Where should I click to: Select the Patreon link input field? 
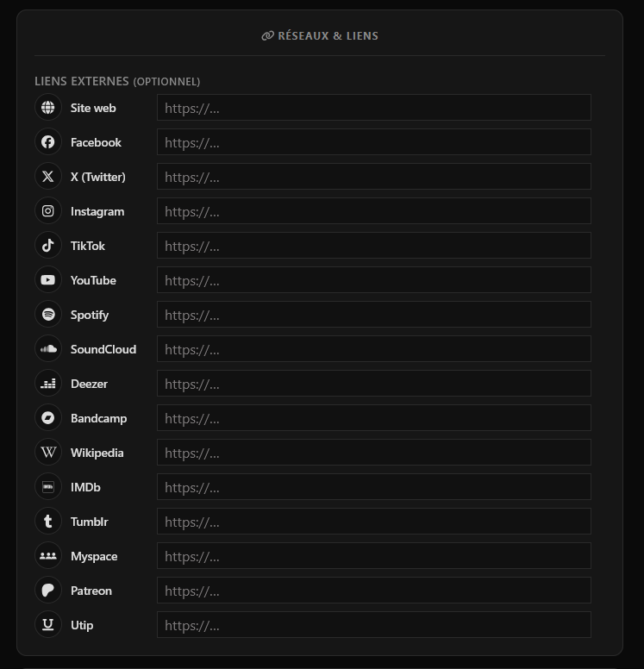[374, 590]
